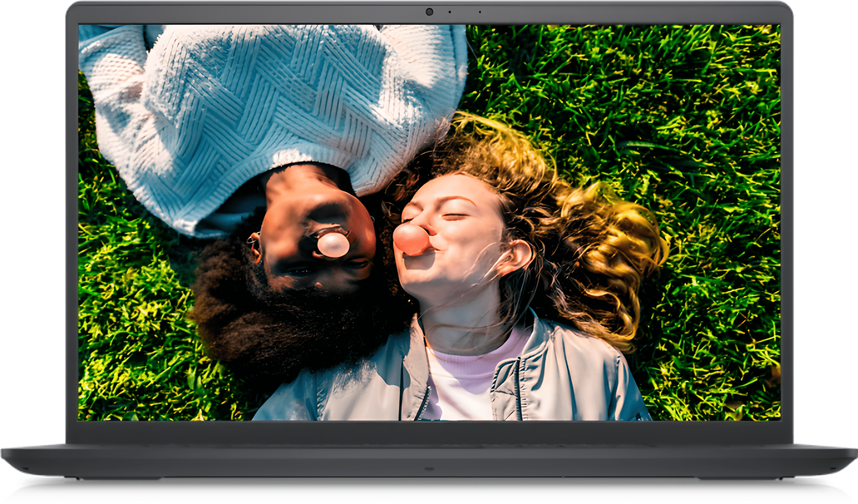This screenshot has width=858, height=504.
Task: Click the grass in the bottom-left of the screen
Action: click(136, 357)
